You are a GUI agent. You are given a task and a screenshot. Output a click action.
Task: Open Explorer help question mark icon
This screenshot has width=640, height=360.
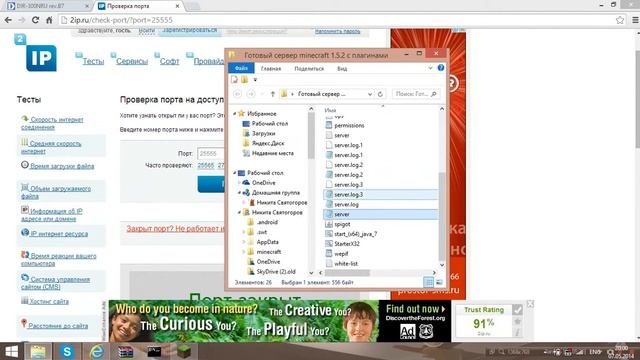tap(441, 68)
